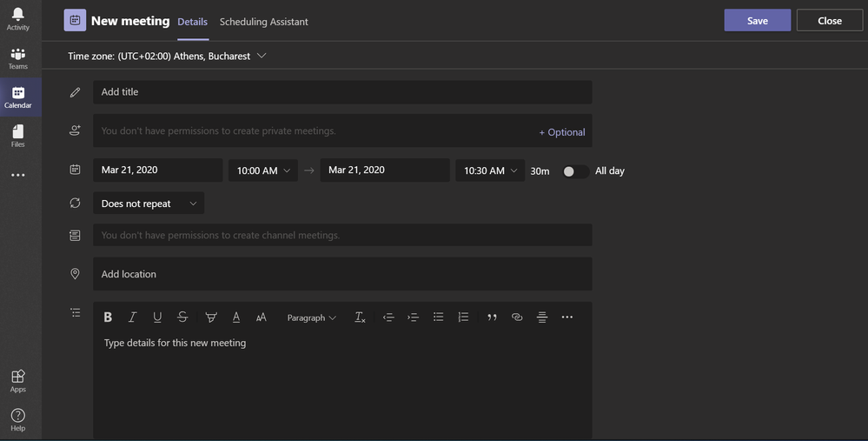Click the add-attendees person icon
Image resolution: width=868 pixels, height=441 pixels.
click(75, 130)
